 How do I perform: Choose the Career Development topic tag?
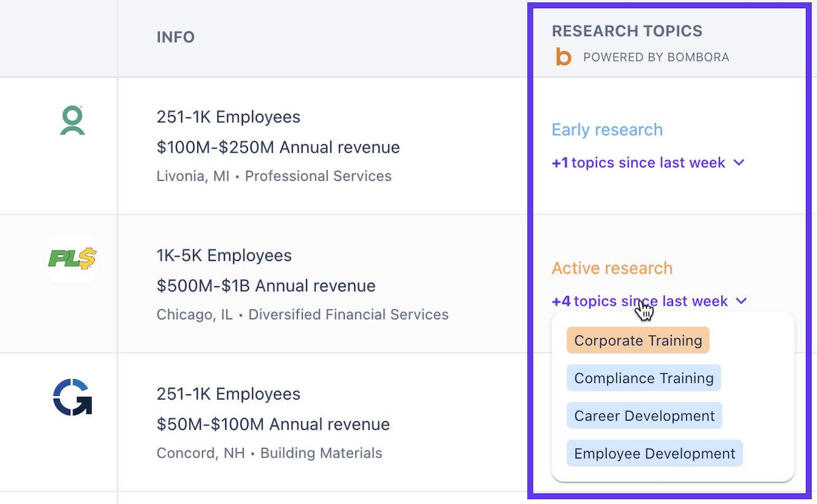point(644,416)
